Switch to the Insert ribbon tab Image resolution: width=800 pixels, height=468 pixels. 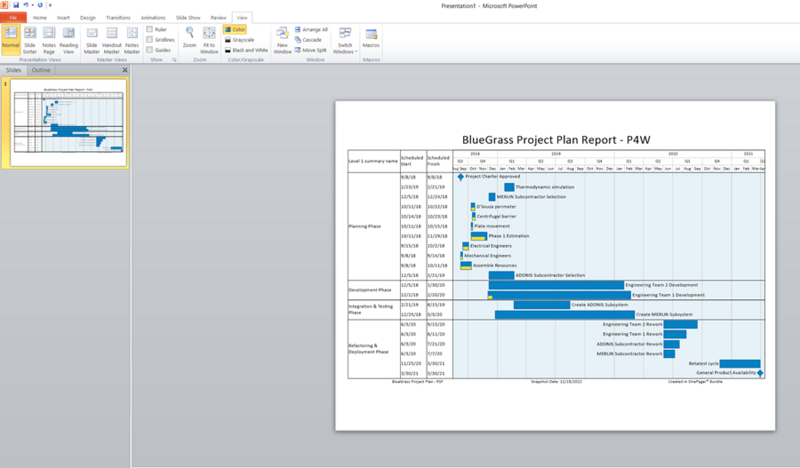pyautogui.click(x=63, y=17)
